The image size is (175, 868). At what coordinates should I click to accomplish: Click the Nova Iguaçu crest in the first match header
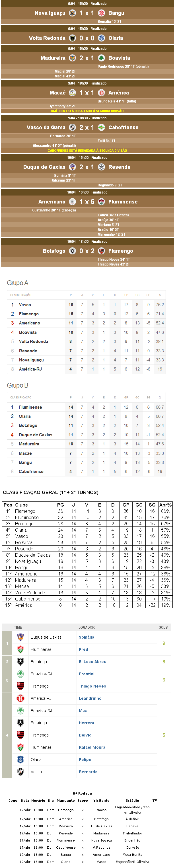tap(72, 13)
